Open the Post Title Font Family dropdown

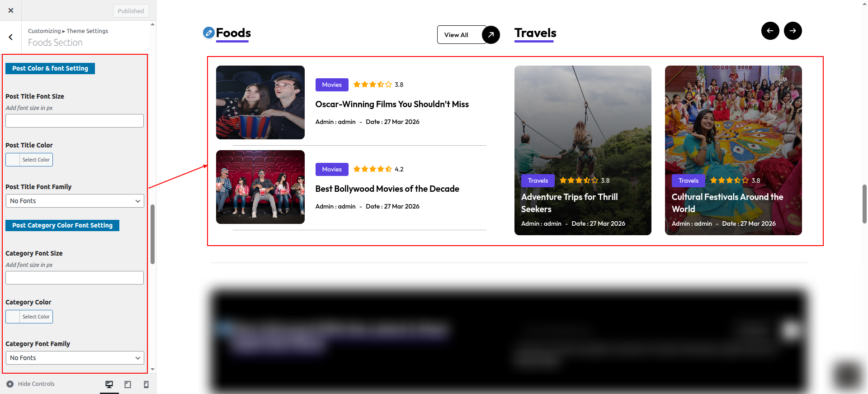(75, 201)
